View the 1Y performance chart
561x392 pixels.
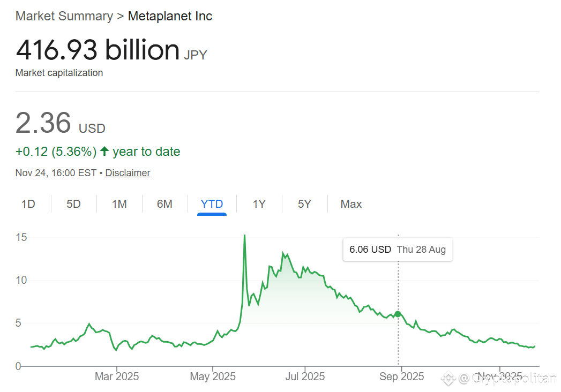click(259, 203)
